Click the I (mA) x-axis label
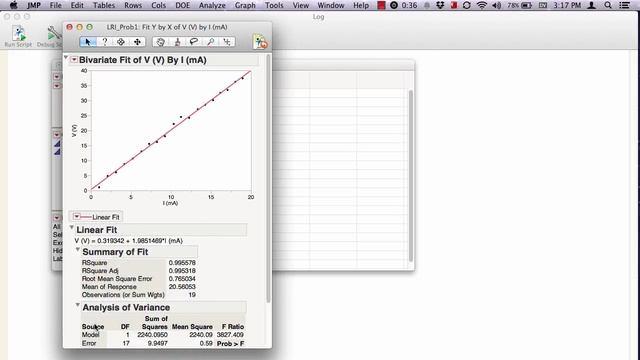 pos(170,203)
